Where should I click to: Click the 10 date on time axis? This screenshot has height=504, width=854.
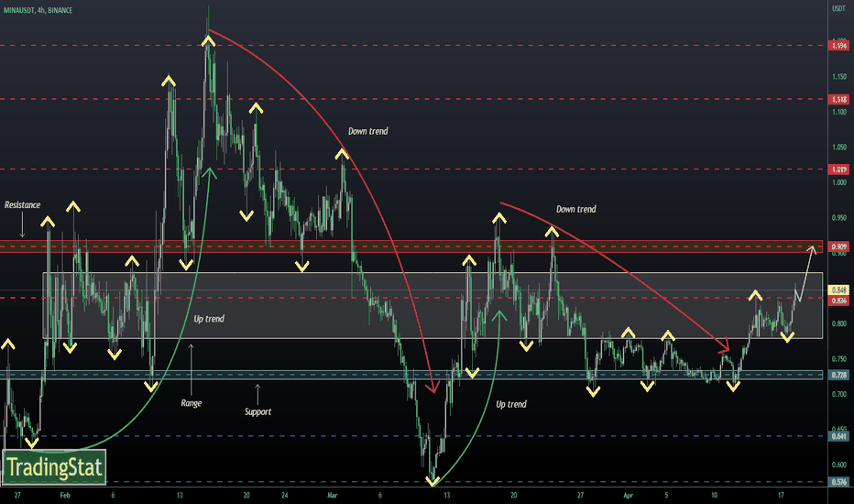[714, 495]
